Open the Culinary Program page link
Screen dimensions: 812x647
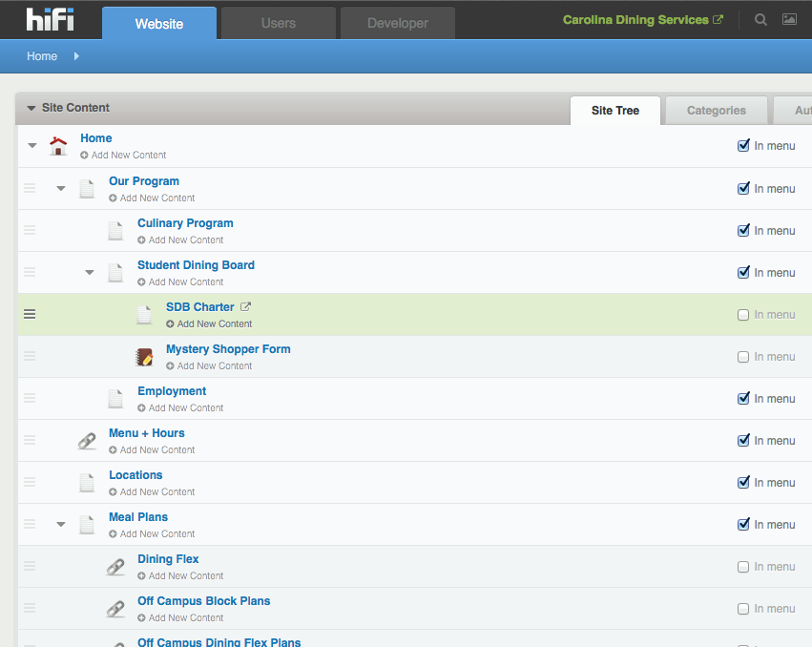click(x=185, y=223)
